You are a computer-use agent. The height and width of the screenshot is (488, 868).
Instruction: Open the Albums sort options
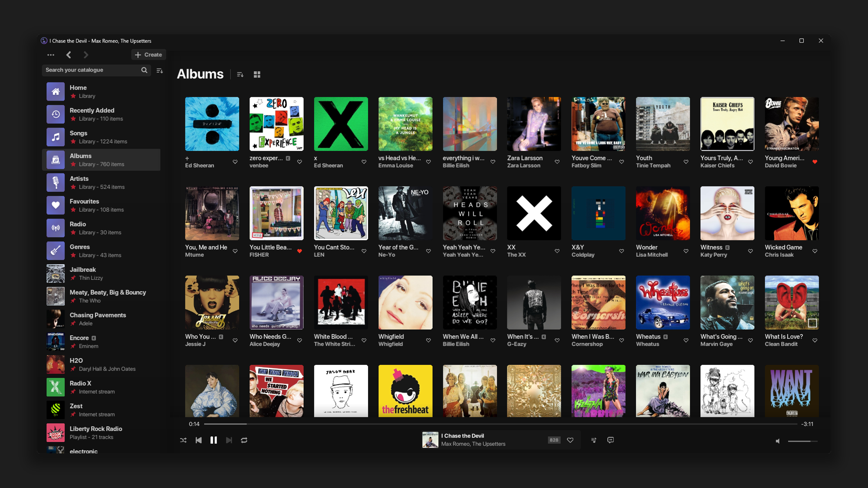point(240,75)
